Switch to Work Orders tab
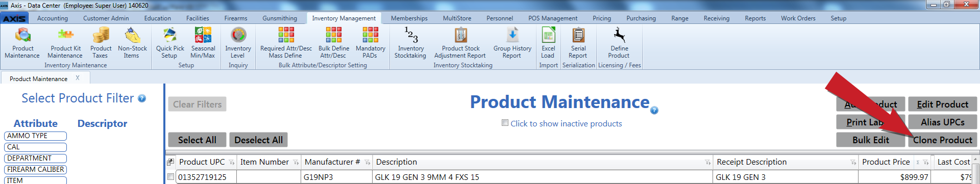 (x=798, y=18)
